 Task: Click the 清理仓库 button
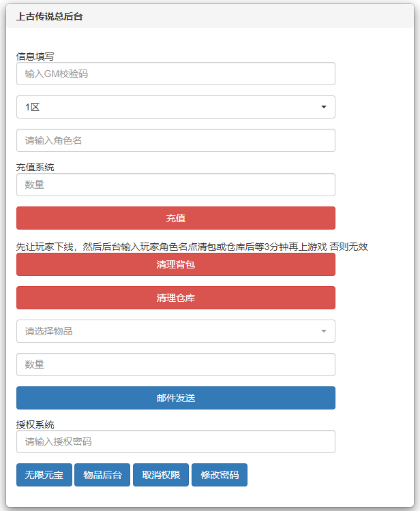click(x=176, y=298)
